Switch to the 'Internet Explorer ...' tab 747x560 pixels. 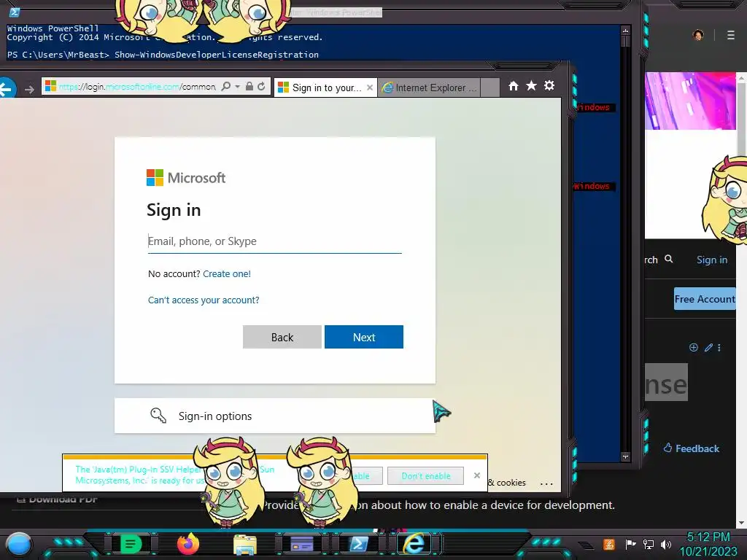click(x=429, y=87)
